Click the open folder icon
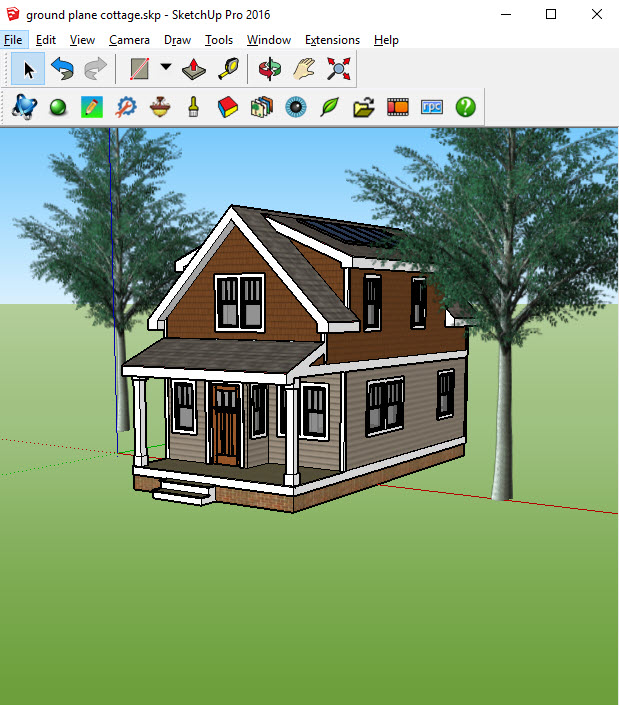The image size is (619, 705). 364,107
